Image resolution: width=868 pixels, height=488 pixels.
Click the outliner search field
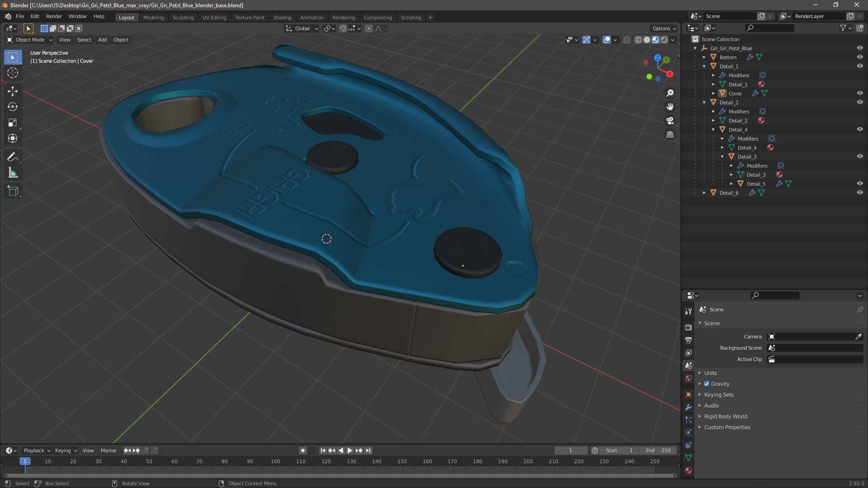[769, 28]
